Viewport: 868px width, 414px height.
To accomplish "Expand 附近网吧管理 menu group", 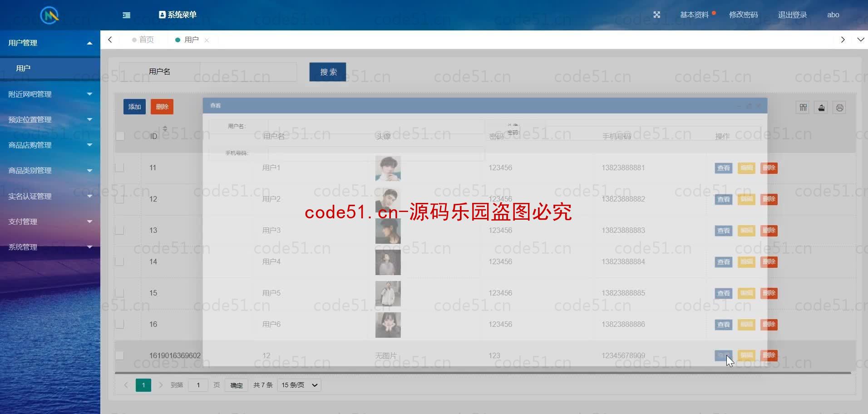I will click(50, 94).
